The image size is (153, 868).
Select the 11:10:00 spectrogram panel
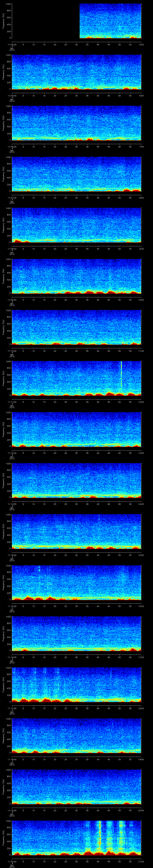click(76, 327)
